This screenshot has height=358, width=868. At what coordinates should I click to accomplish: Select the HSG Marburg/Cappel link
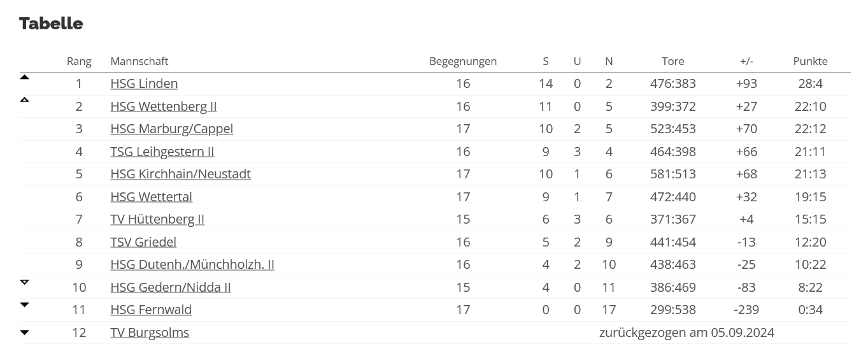tap(172, 129)
